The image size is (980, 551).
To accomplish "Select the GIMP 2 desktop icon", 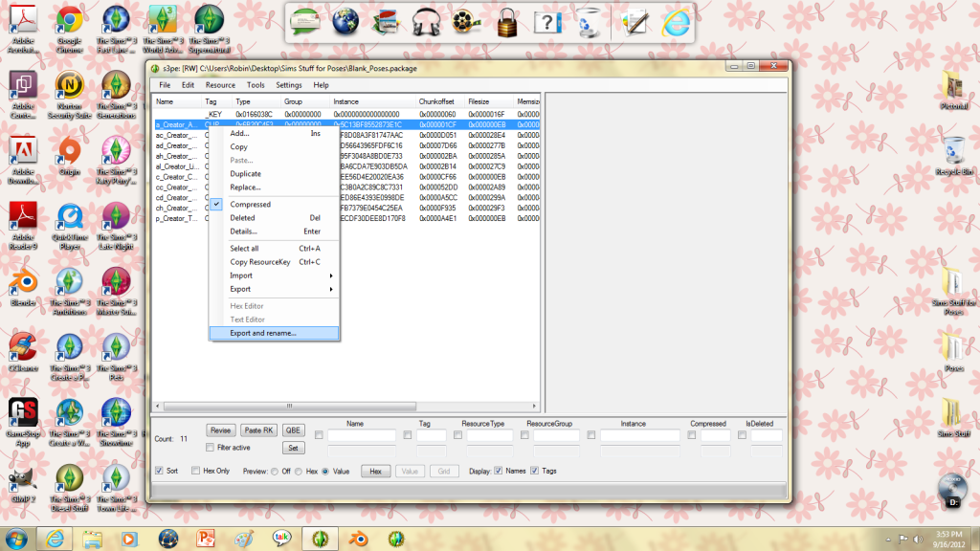I will (x=23, y=485).
